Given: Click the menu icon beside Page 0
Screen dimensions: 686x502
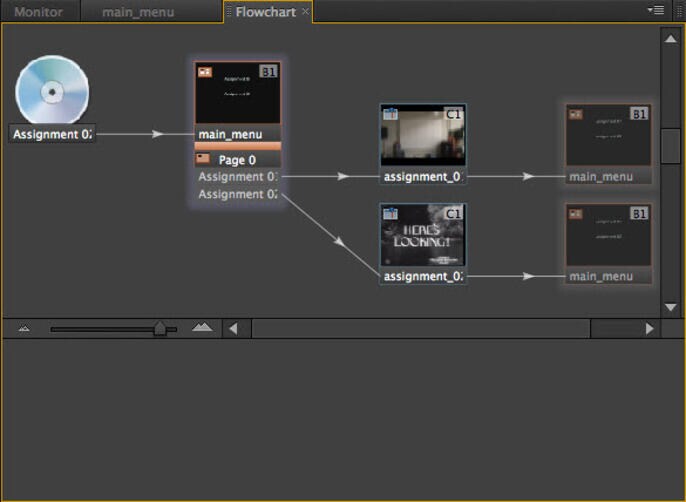Looking at the screenshot, I should [x=203, y=159].
